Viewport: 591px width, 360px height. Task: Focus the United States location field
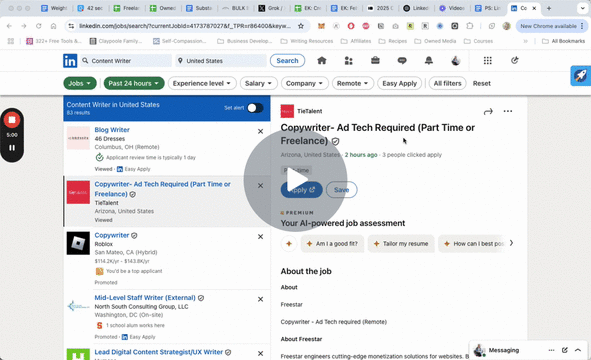[221, 61]
